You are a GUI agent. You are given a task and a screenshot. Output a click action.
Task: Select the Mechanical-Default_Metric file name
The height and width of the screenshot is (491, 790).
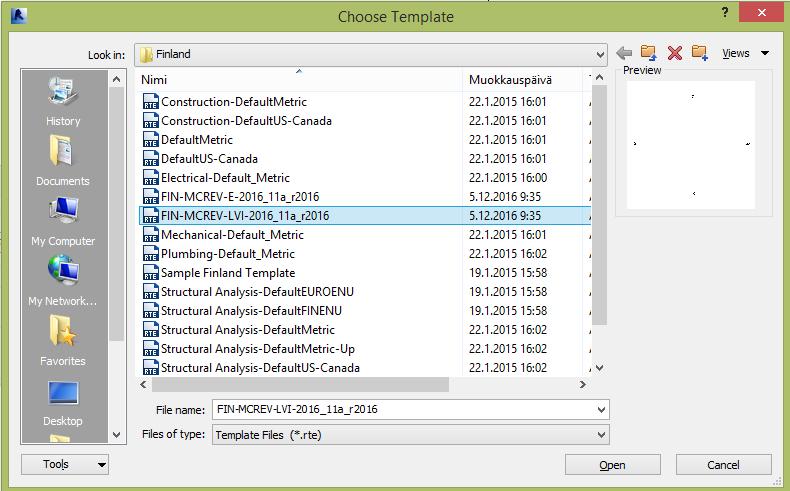232,235
